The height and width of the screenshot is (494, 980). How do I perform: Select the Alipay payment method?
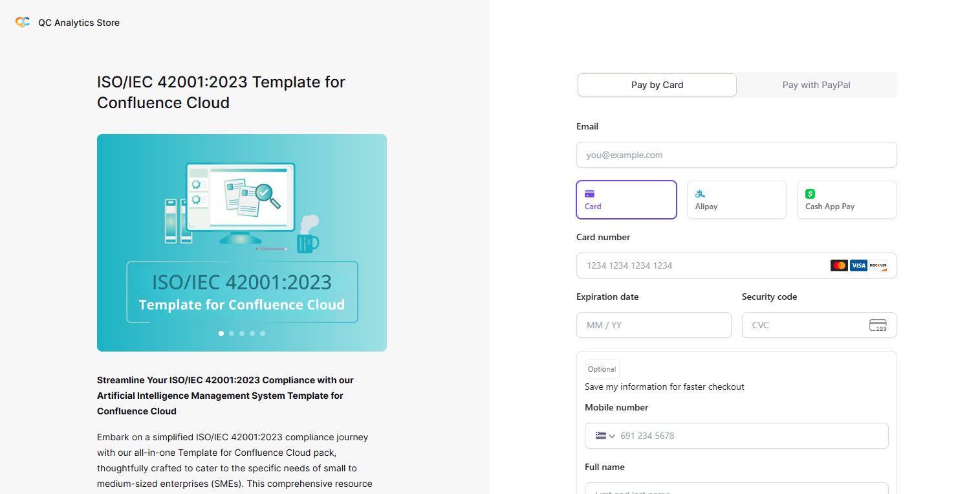click(737, 200)
